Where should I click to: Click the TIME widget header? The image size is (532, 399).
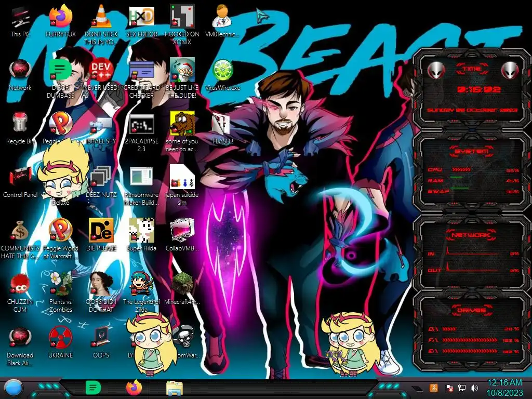click(472, 69)
